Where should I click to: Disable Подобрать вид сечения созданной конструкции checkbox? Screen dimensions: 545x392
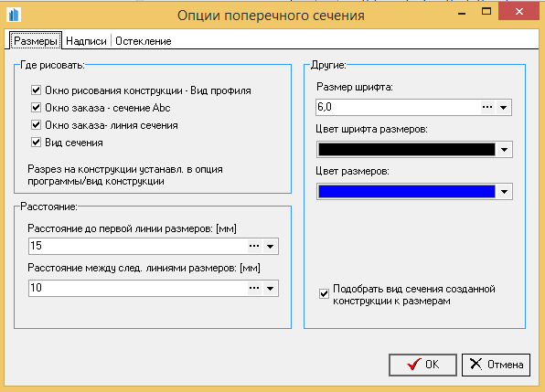click(x=324, y=293)
